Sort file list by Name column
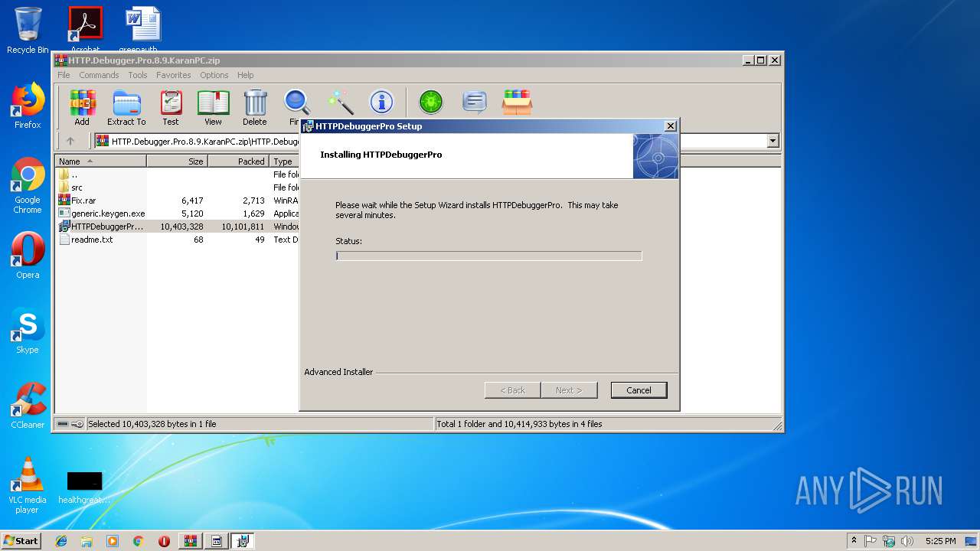This screenshot has width=980, height=551. [100, 161]
